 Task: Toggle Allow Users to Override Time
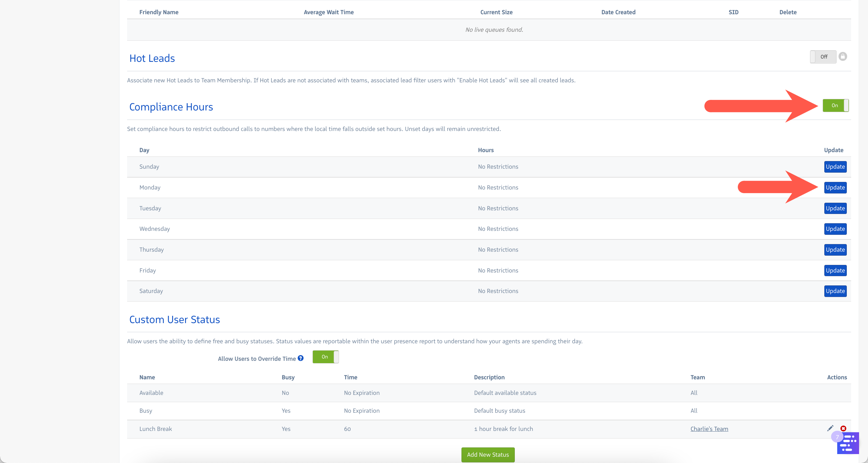coord(325,357)
